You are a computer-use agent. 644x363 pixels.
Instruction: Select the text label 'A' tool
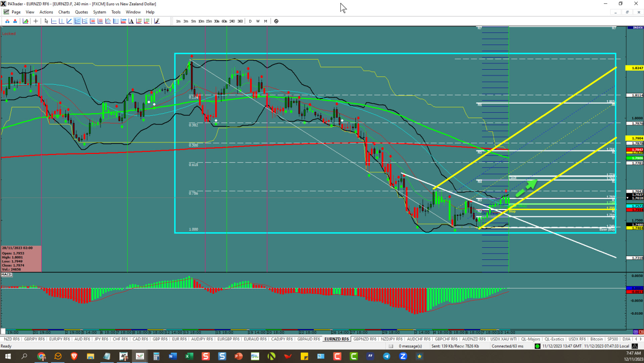pyautogui.click(x=131, y=21)
